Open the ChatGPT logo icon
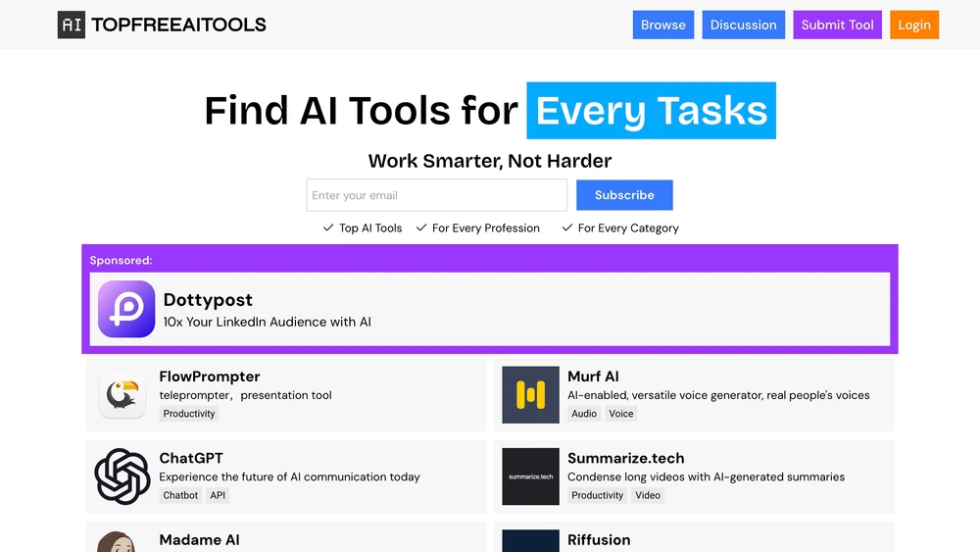This screenshot has width=980, height=552. [122, 477]
